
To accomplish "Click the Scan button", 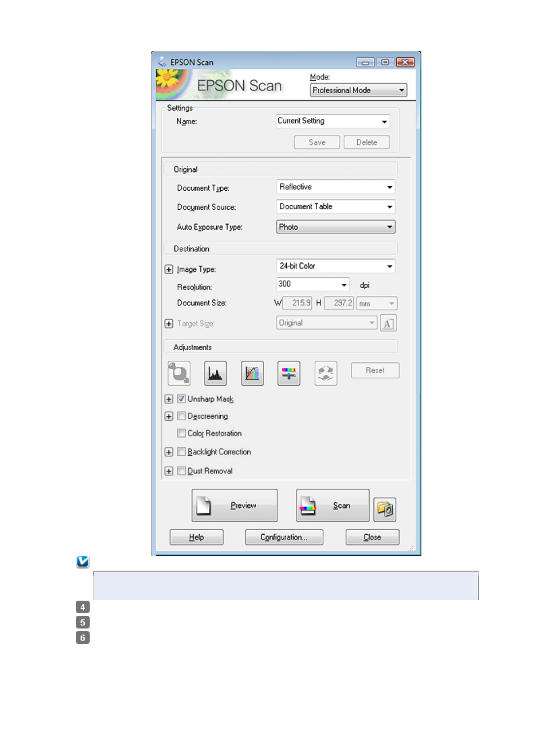I will coord(333,505).
